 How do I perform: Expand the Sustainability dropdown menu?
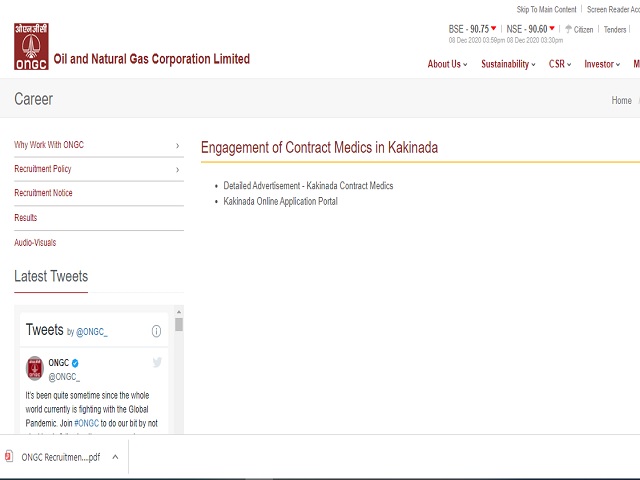point(509,64)
